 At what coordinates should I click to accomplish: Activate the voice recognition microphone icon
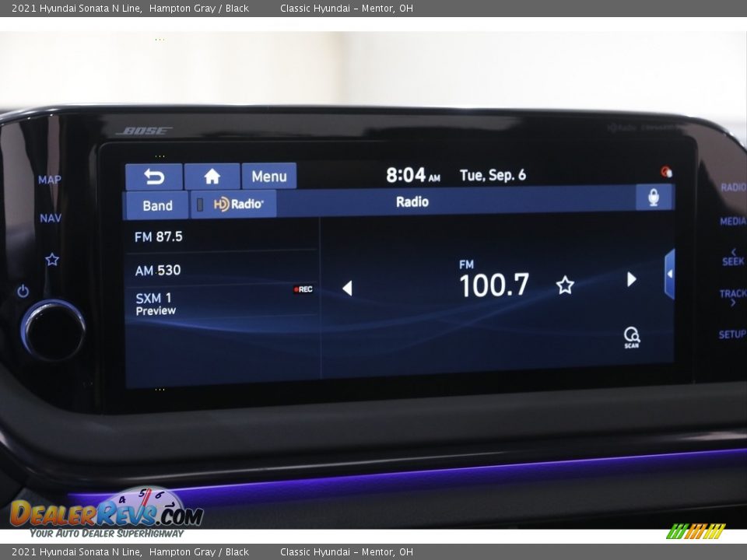point(654,198)
